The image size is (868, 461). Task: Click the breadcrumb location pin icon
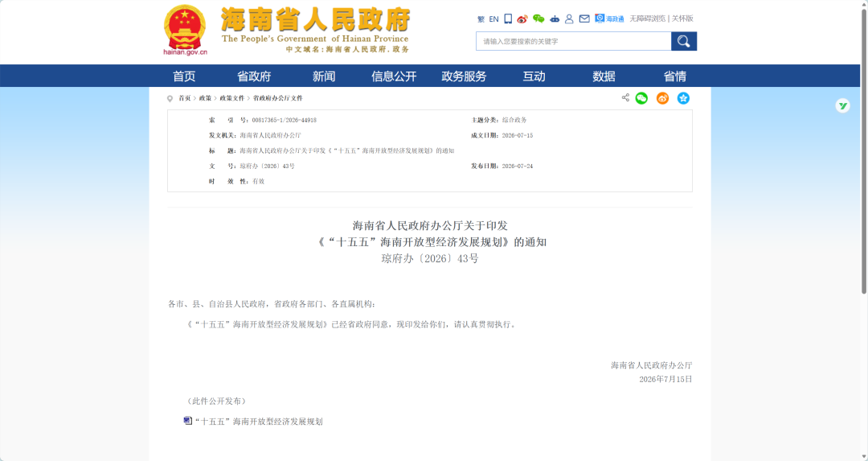point(170,99)
